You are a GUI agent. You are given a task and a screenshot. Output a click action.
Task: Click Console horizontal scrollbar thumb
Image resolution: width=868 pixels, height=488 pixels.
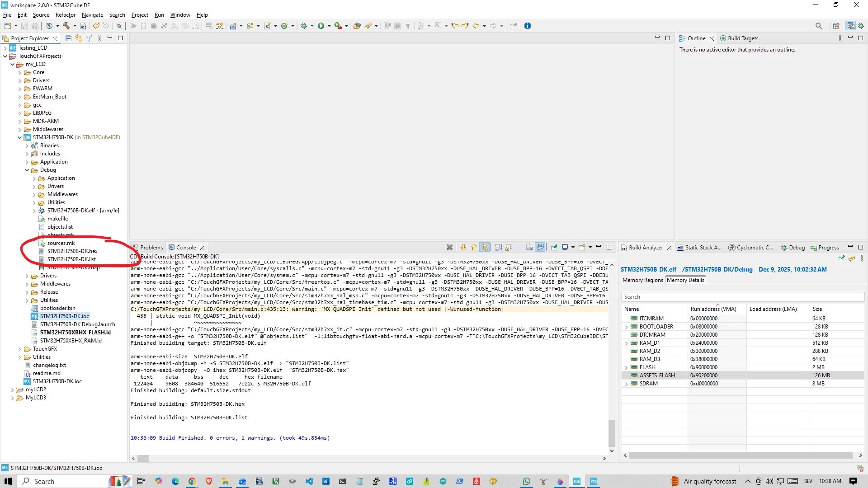pos(143,458)
